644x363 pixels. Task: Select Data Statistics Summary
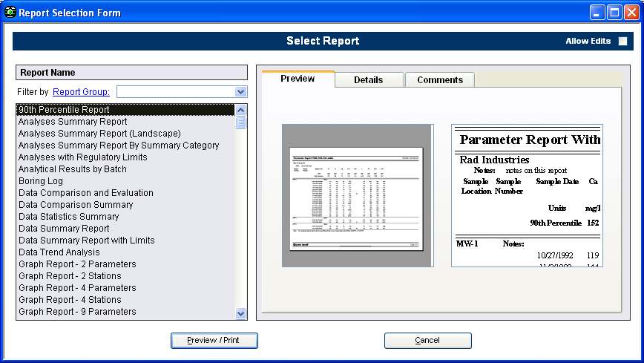[x=125, y=217]
